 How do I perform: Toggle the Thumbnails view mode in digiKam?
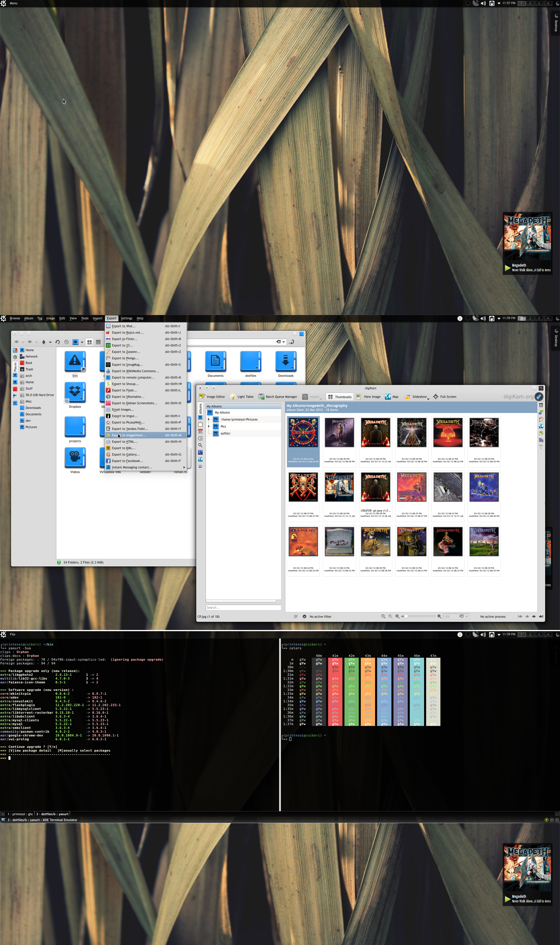tap(339, 396)
